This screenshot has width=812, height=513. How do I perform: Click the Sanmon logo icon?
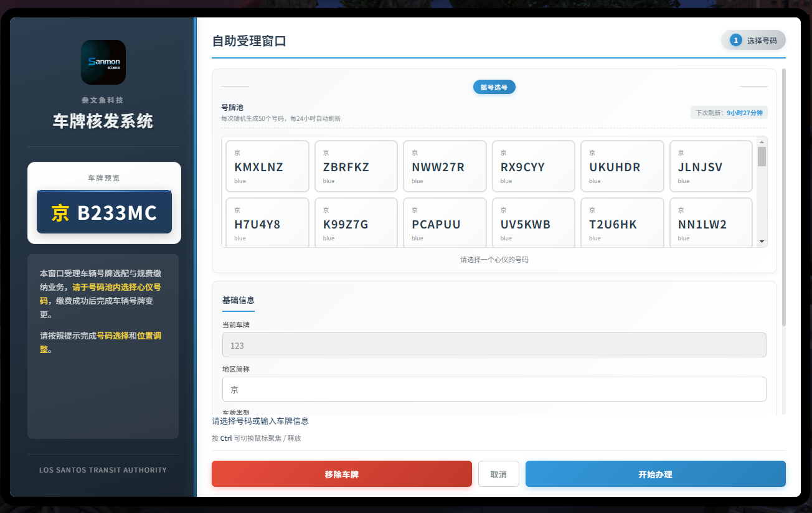pos(103,62)
